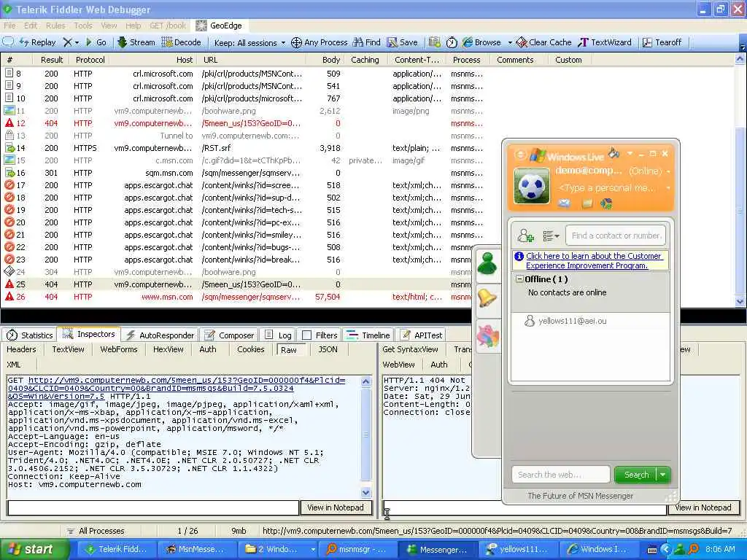Switch to the Statistics tab
This screenshot has height=560, width=747.
pyautogui.click(x=29, y=335)
